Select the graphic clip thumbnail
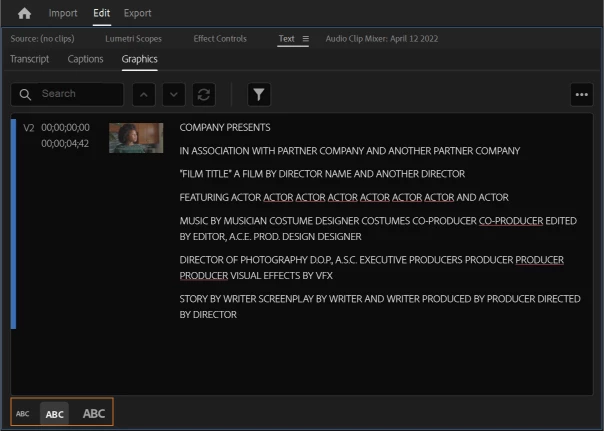The height and width of the screenshot is (432, 604). (x=136, y=138)
